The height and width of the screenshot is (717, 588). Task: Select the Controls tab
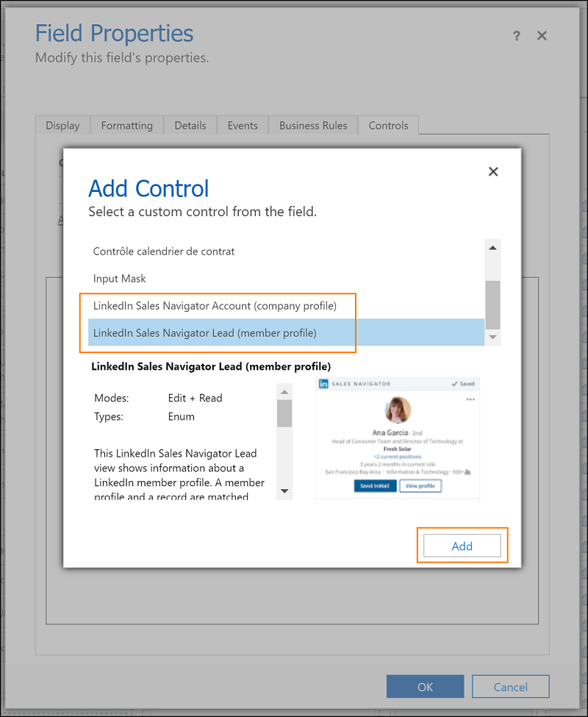coord(388,125)
